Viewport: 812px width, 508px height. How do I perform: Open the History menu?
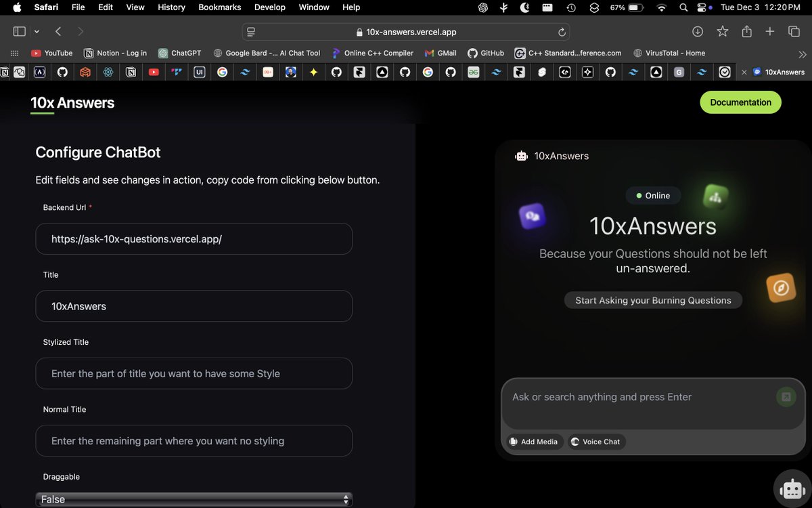(171, 7)
